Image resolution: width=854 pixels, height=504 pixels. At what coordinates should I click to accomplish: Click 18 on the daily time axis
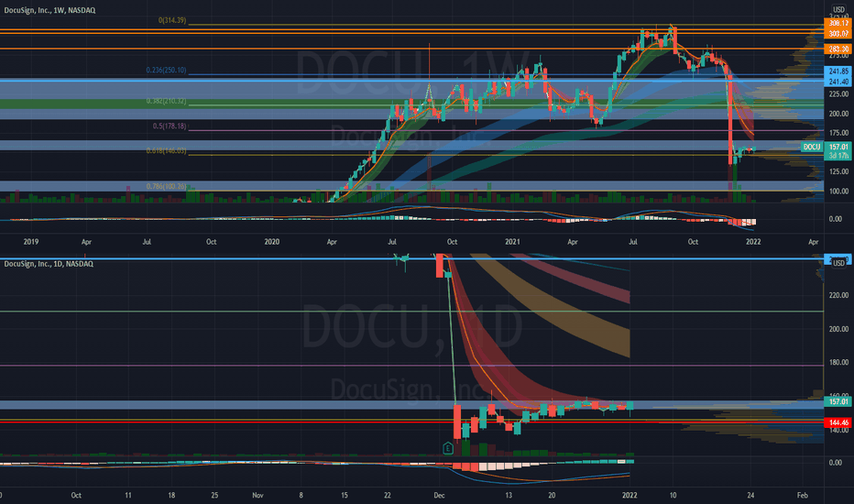171,495
